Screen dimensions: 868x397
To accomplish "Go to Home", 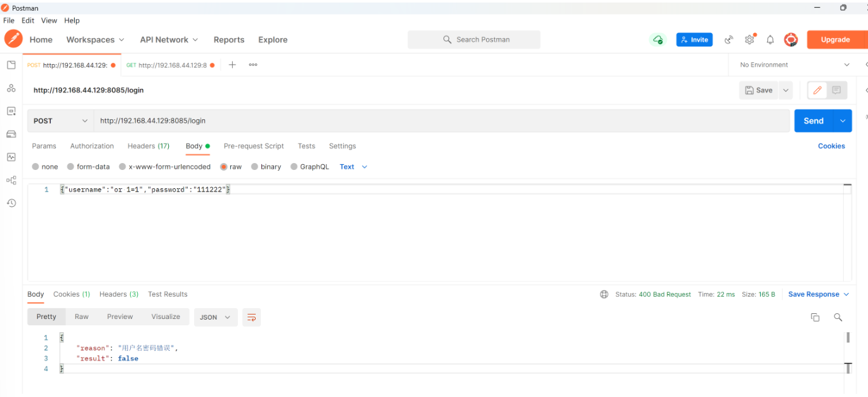I will 41,39.
